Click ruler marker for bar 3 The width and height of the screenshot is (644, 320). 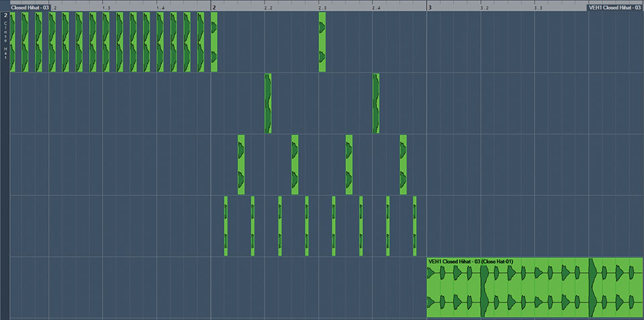click(429, 7)
